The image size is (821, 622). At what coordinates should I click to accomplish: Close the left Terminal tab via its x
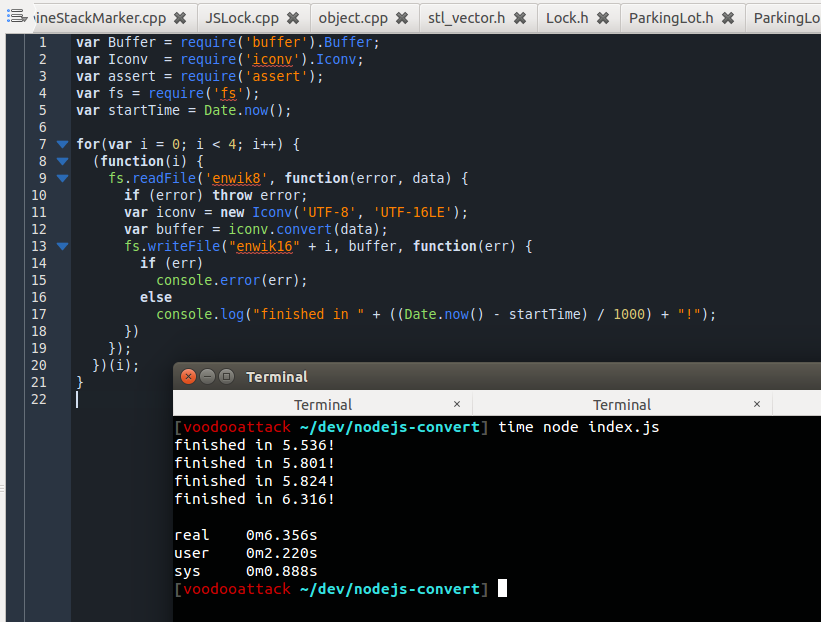(x=457, y=403)
